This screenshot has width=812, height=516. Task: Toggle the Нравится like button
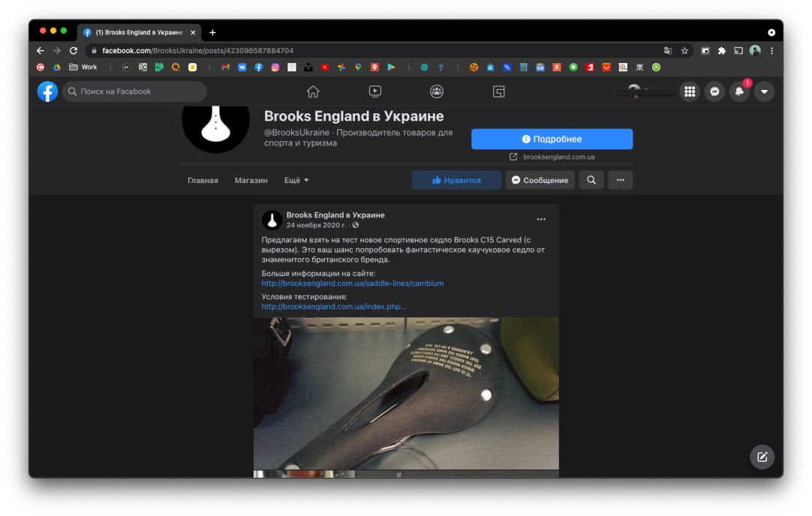(x=456, y=180)
